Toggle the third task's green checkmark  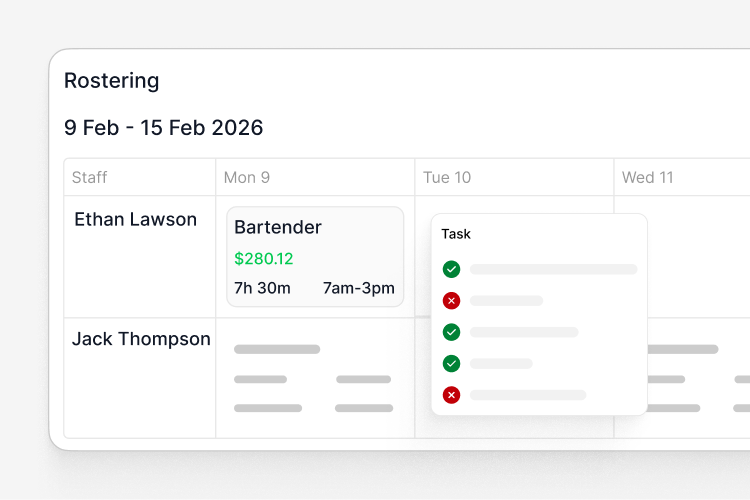click(451, 332)
